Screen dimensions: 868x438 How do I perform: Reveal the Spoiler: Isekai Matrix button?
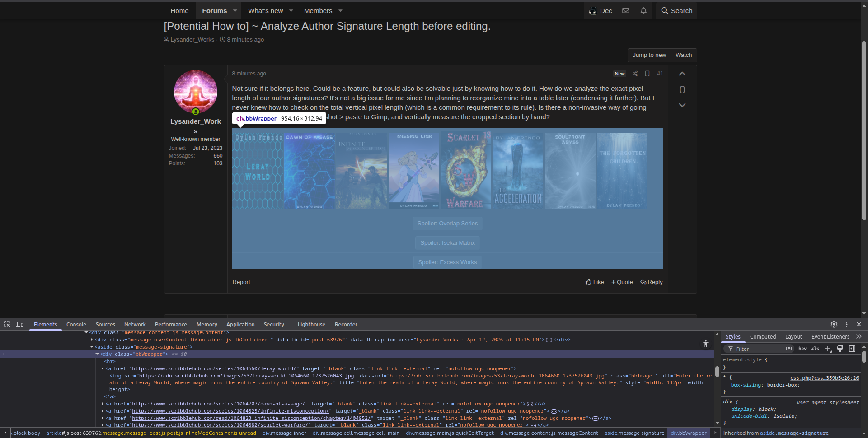447,243
